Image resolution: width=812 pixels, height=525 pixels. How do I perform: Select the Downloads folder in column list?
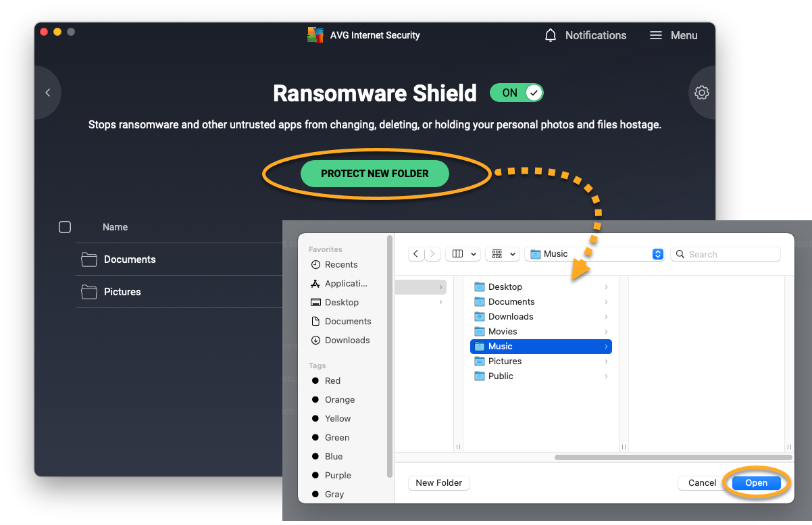tap(510, 316)
